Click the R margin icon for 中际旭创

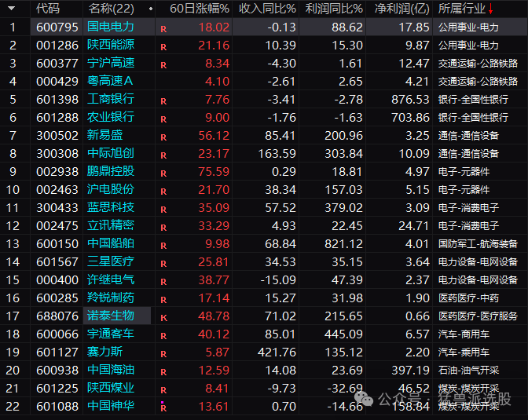(x=163, y=155)
